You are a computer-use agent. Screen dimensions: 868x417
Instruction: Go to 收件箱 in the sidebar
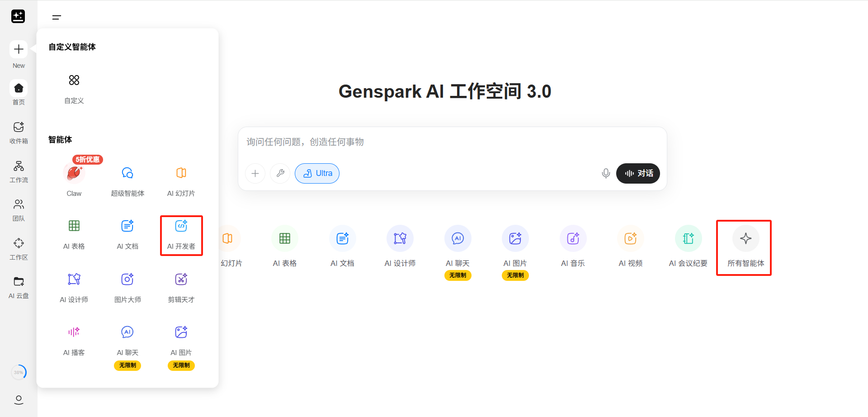coord(19,132)
